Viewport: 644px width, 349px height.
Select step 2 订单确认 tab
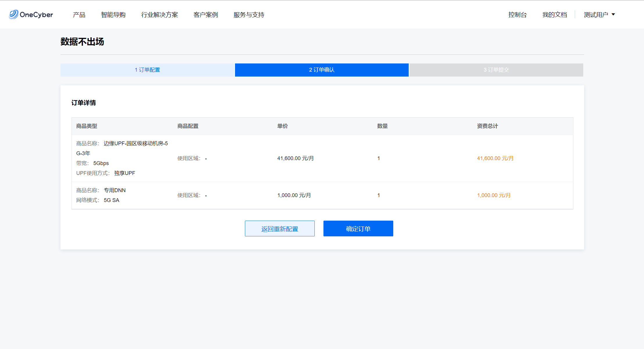coord(322,70)
